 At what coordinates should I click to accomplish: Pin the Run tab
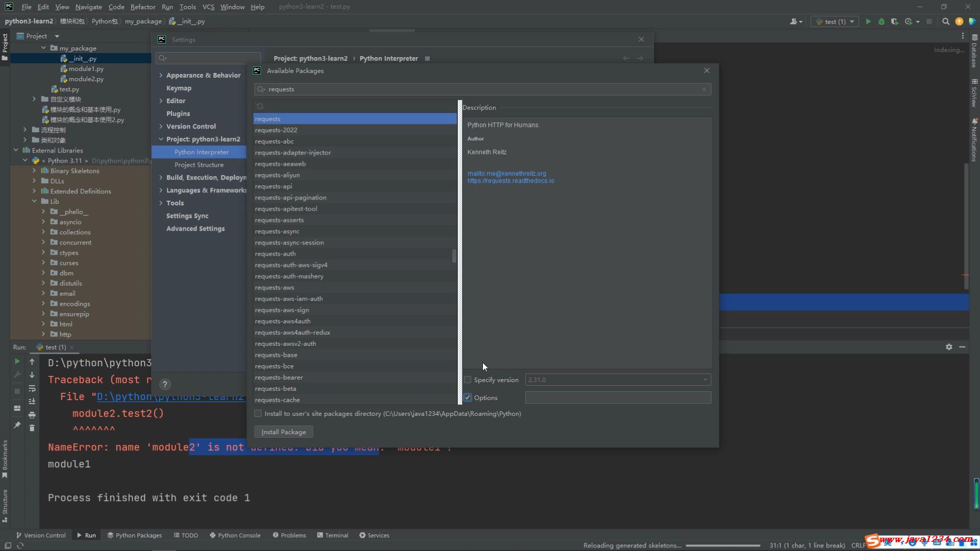(x=17, y=424)
